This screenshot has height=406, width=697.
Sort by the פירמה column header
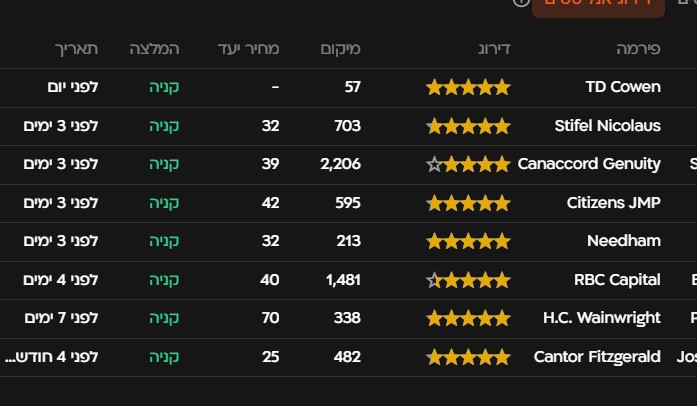pos(638,48)
